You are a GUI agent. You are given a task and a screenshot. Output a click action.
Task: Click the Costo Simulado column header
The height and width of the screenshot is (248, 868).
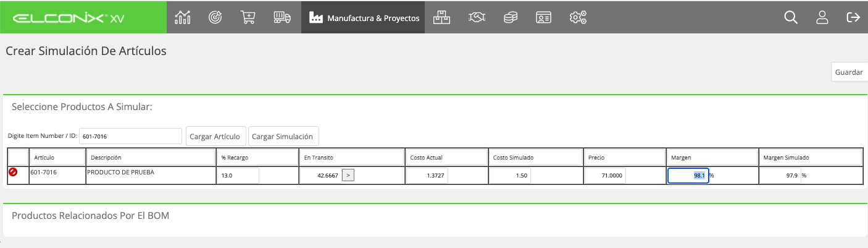(535, 157)
